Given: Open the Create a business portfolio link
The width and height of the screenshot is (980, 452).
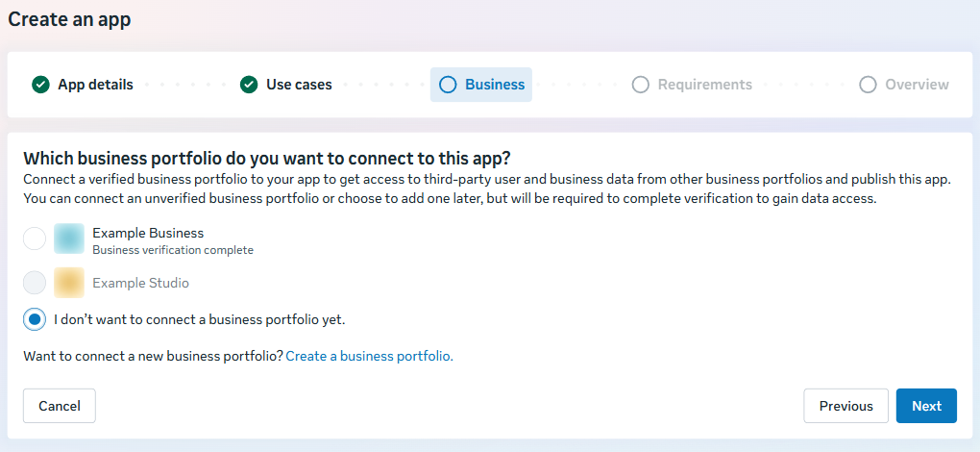Looking at the screenshot, I should click(x=369, y=357).
